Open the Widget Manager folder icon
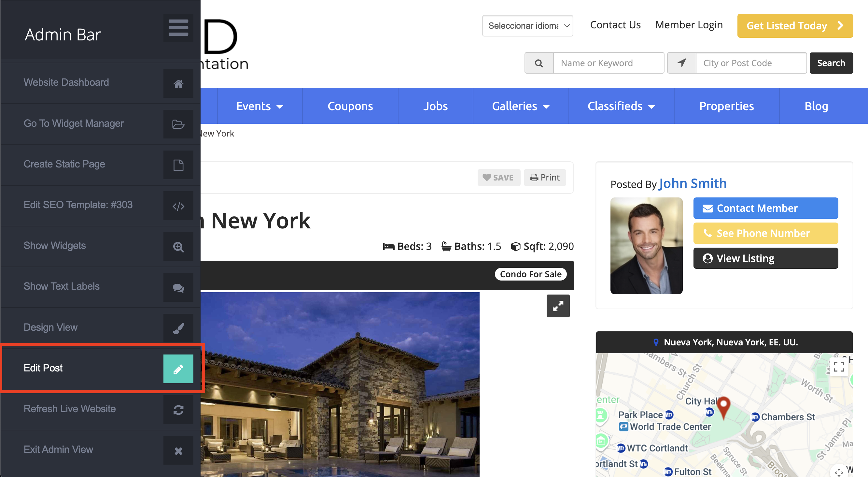 tap(178, 124)
